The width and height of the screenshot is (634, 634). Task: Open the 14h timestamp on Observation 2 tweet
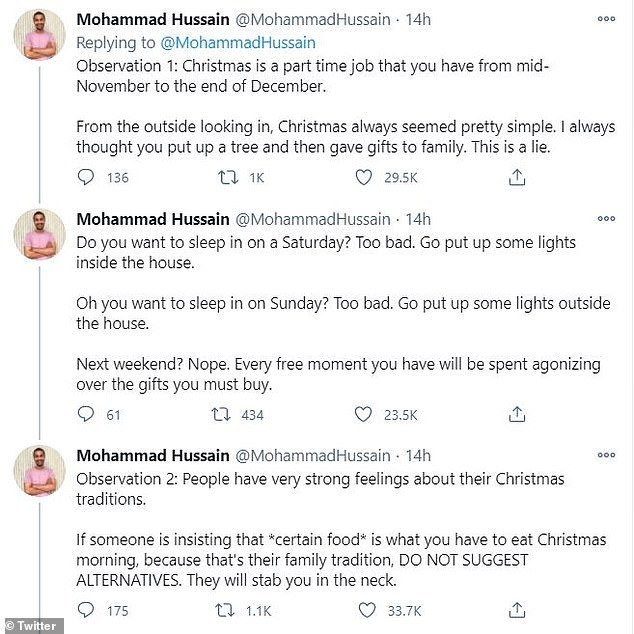pyautogui.click(x=417, y=456)
